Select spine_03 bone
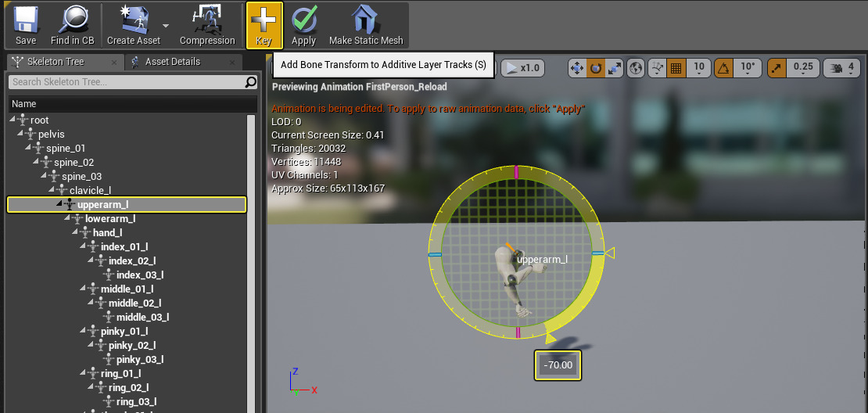 click(82, 177)
